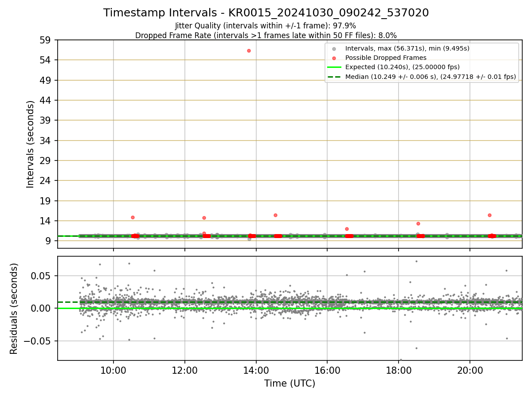This screenshot has height=399, width=532.
Task: Click the 14 tick on intervals axis
Action: 46,221
